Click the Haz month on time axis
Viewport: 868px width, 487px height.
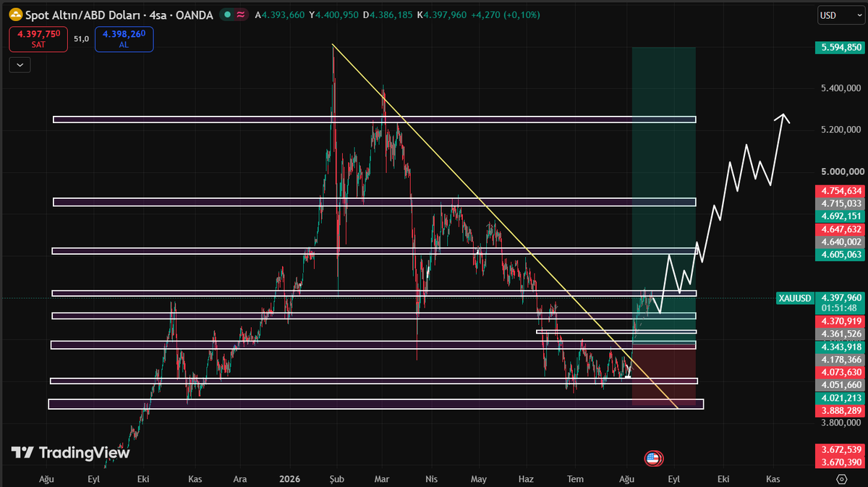[x=527, y=479]
